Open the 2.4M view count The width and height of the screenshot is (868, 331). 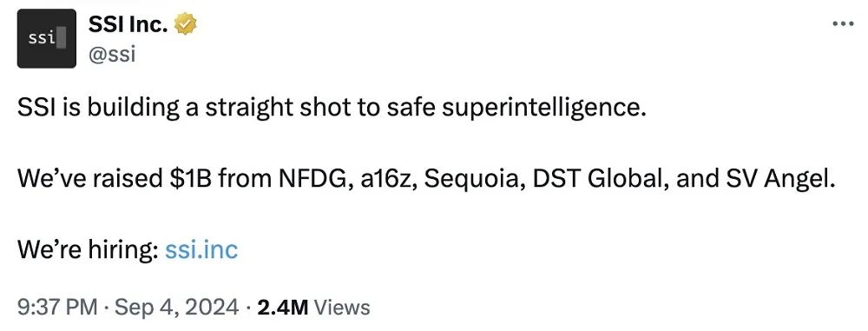[x=282, y=307]
